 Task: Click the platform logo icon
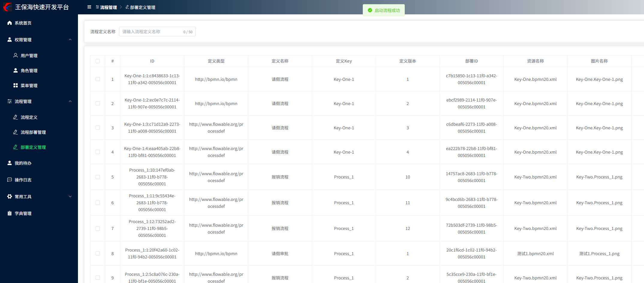pos(7,7)
